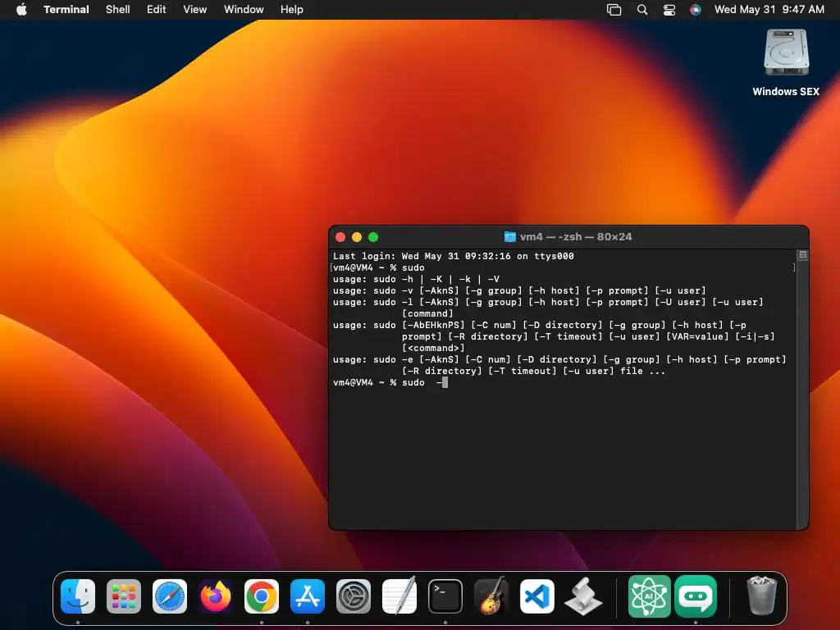
Task: Launch GarageBand from the Dock
Action: point(491,596)
